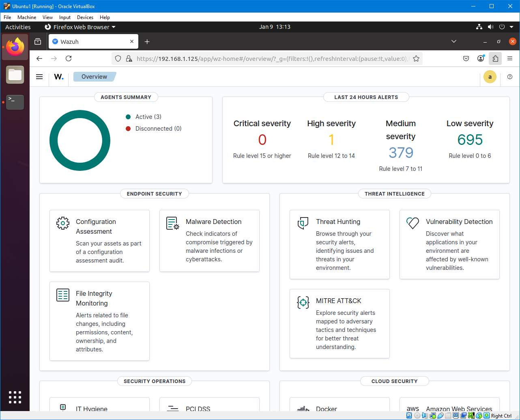The image size is (520, 420).
Task: Bookmark this page with the star icon
Action: 416,58
